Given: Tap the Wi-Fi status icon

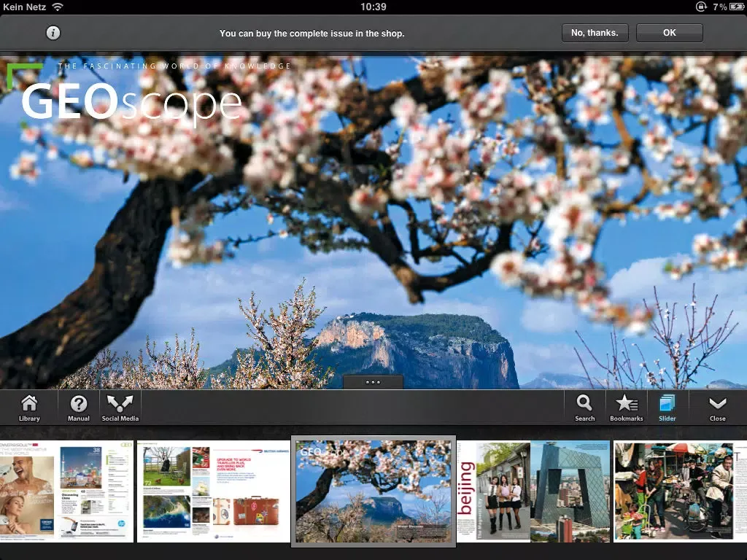Looking at the screenshot, I should click(x=58, y=7).
